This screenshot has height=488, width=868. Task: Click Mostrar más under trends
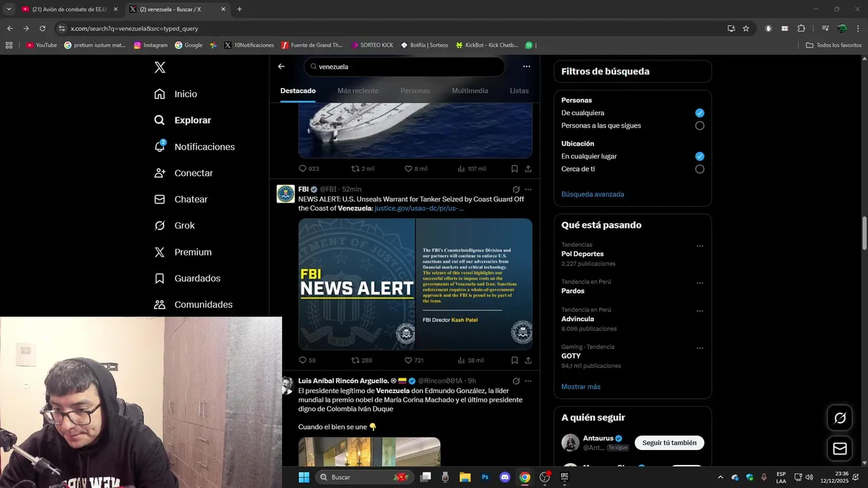click(x=580, y=387)
